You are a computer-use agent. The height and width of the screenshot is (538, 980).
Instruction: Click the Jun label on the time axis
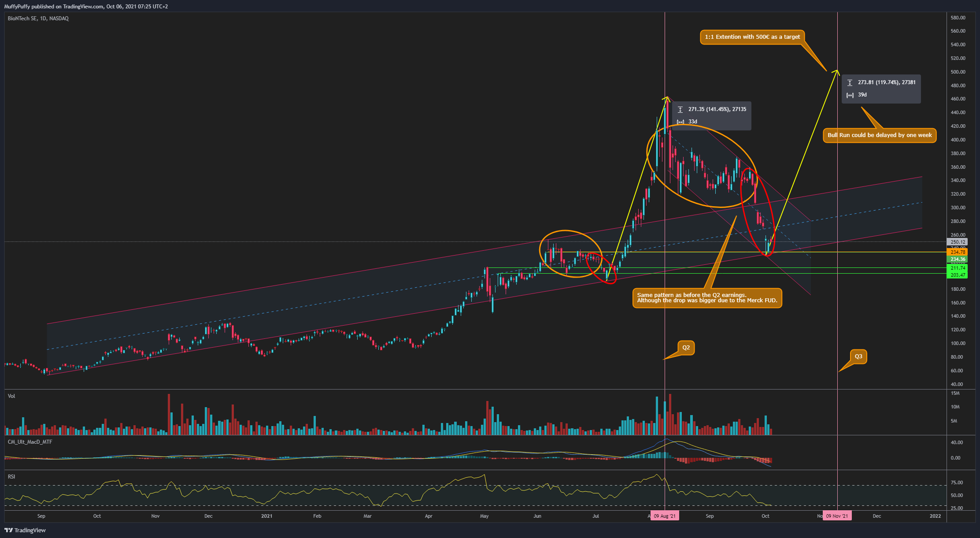pos(537,516)
